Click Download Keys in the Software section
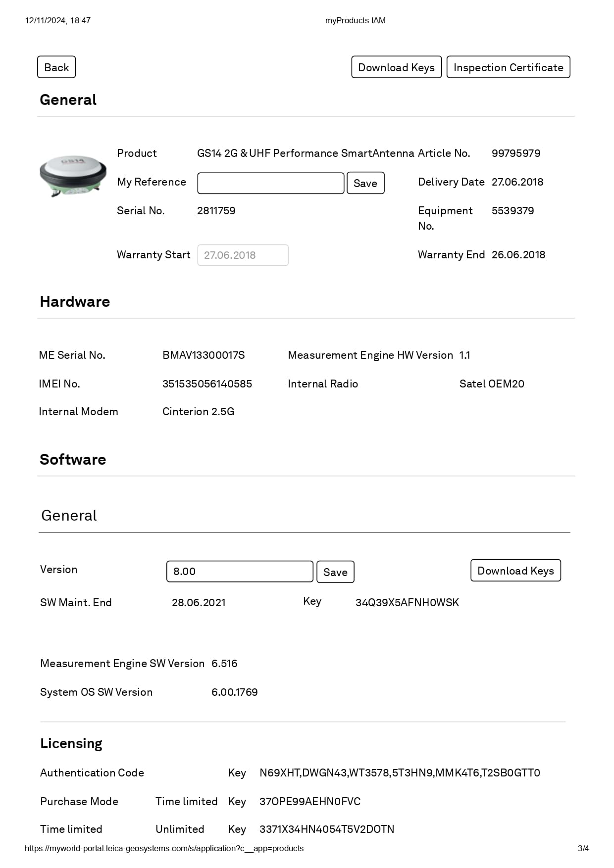The width and height of the screenshot is (614, 868). coord(515,571)
